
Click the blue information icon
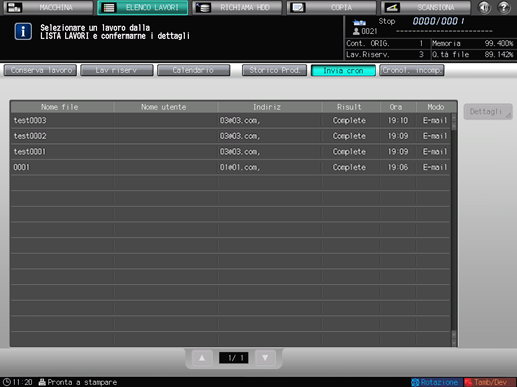[23, 32]
